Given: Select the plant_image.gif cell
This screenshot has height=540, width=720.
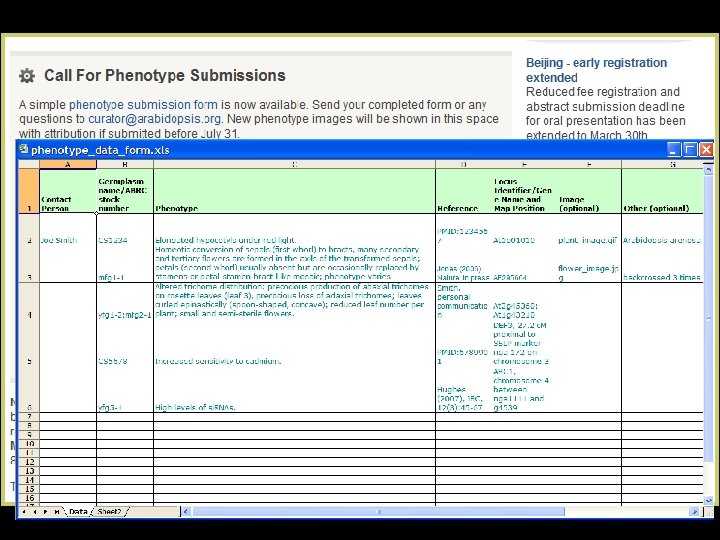Looking at the screenshot, I should (589, 229).
